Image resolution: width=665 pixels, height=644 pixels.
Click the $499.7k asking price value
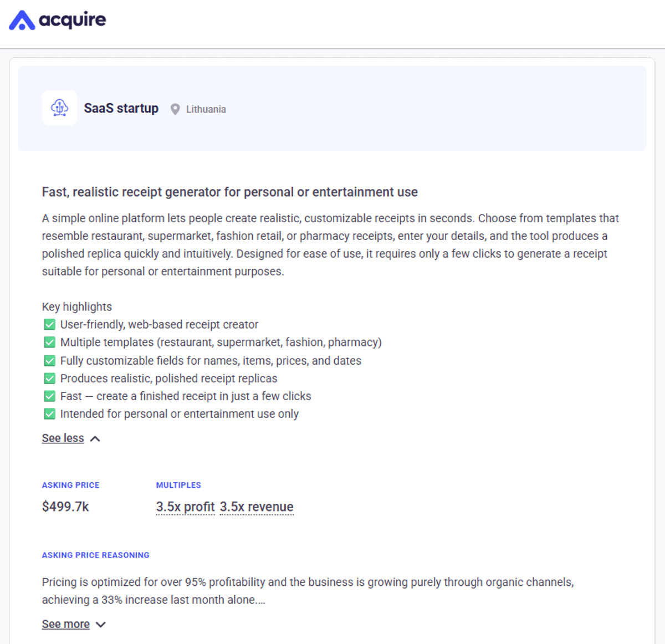coord(65,507)
